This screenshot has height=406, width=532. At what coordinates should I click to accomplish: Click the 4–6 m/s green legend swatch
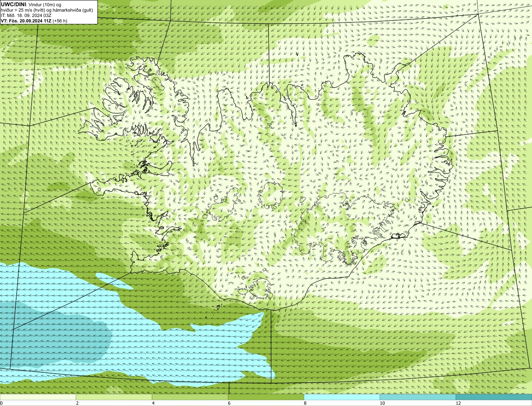tap(190, 397)
